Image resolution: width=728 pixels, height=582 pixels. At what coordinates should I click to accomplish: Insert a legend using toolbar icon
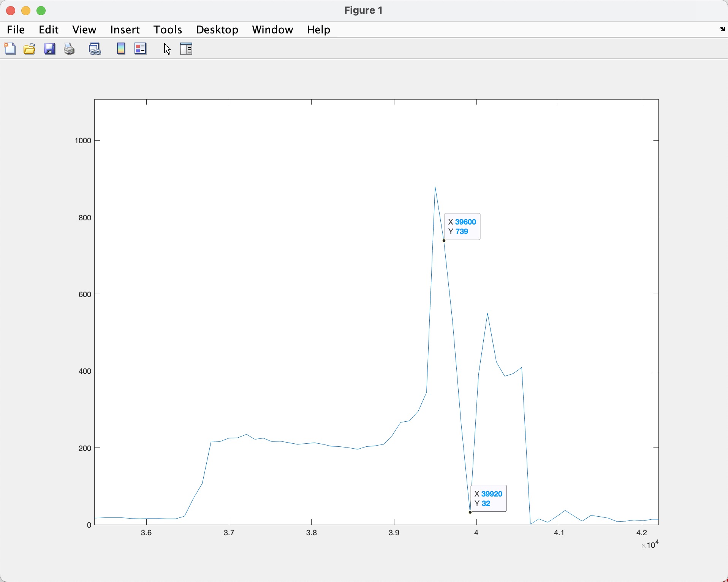(141, 49)
